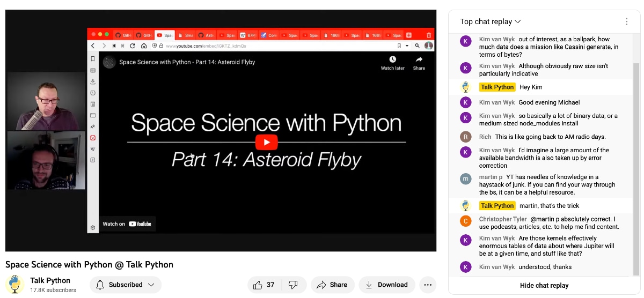Click Hide chat replay button
644x298 pixels.
coord(544,286)
